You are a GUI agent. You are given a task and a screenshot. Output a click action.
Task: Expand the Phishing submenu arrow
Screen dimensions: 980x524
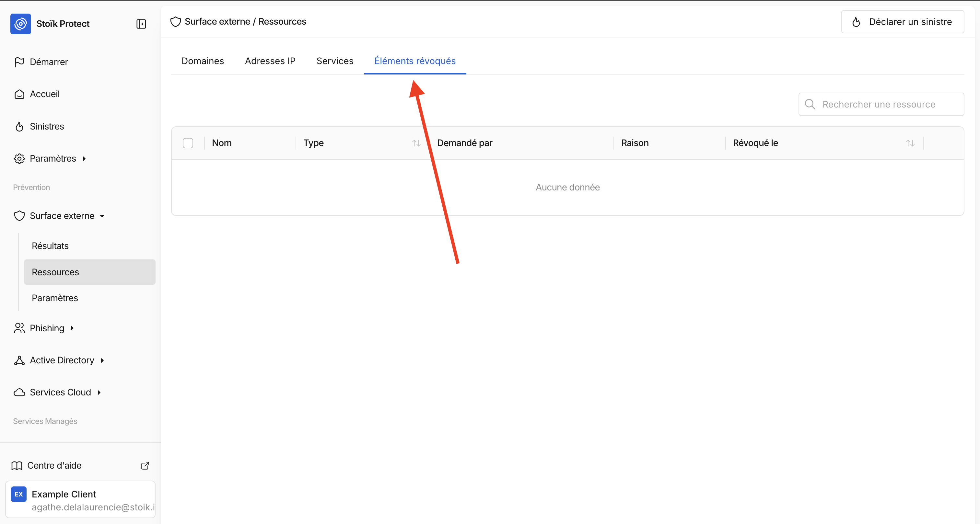[72, 328]
